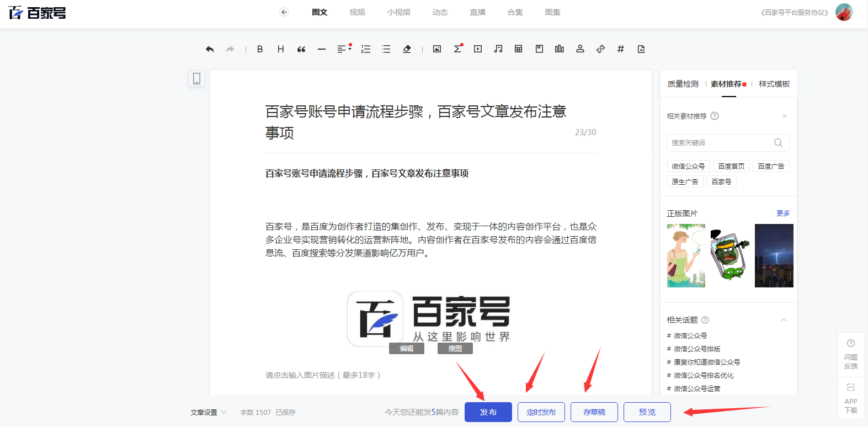The height and width of the screenshot is (427, 868).
Task: Open the user avatar in the top right
Action: click(844, 12)
